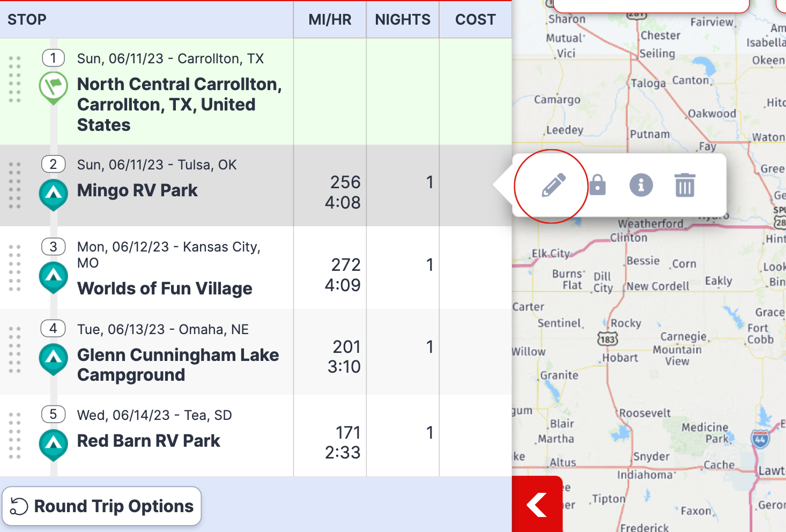Image resolution: width=786 pixels, height=532 pixels.
Task: Select the MI/HR column header
Action: 329,19
